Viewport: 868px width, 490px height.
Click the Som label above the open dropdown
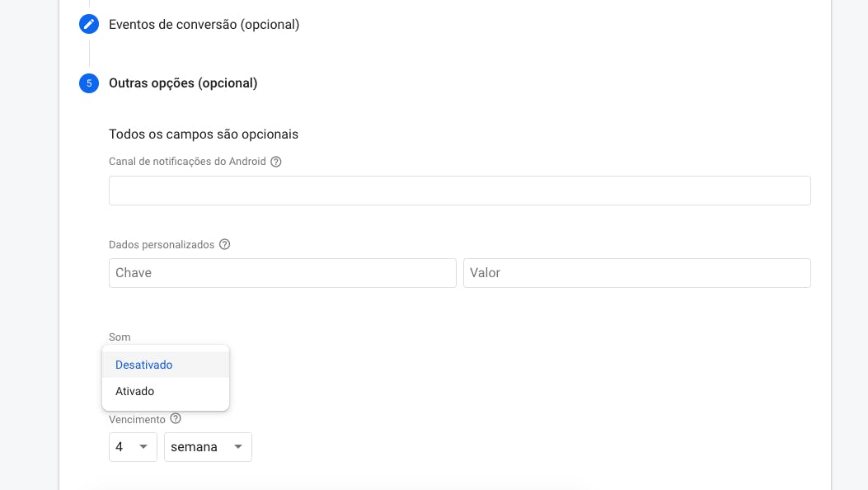click(x=120, y=337)
